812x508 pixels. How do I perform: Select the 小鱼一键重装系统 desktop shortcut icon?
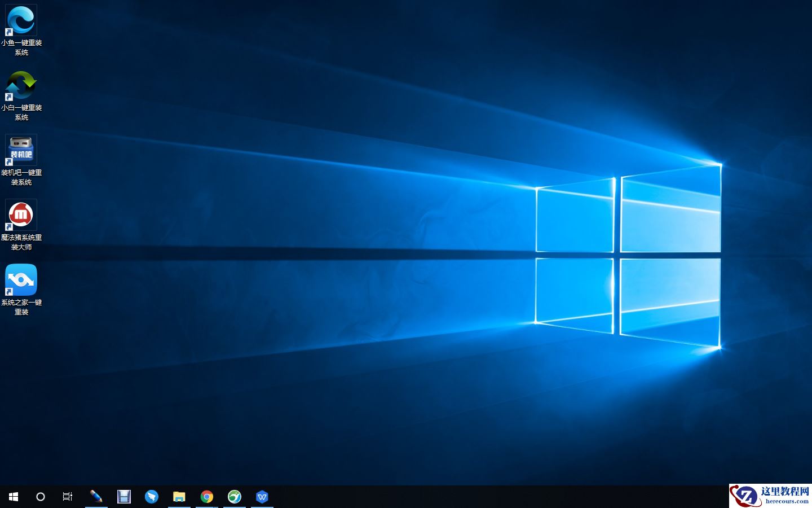(x=21, y=21)
